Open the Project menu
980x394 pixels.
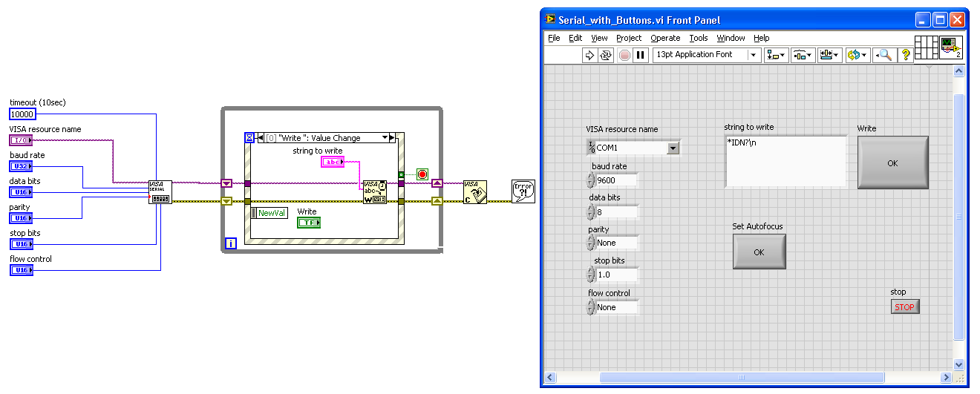pyautogui.click(x=629, y=38)
